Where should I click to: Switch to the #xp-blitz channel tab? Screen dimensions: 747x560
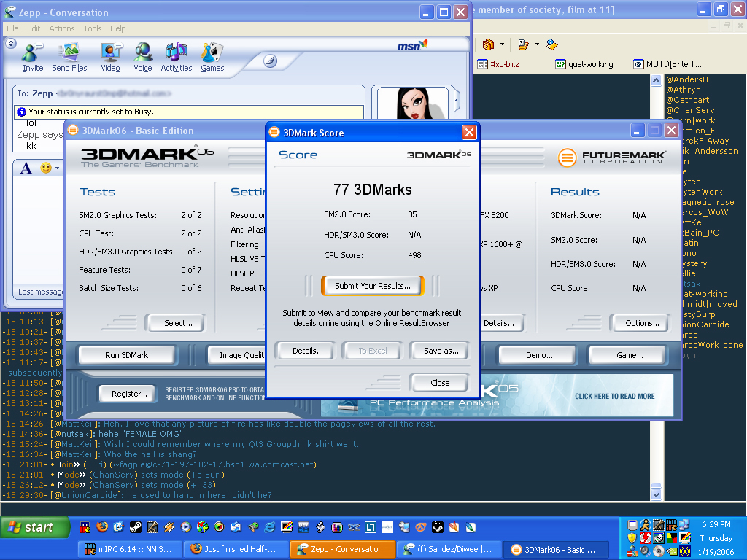(x=498, y=64)
